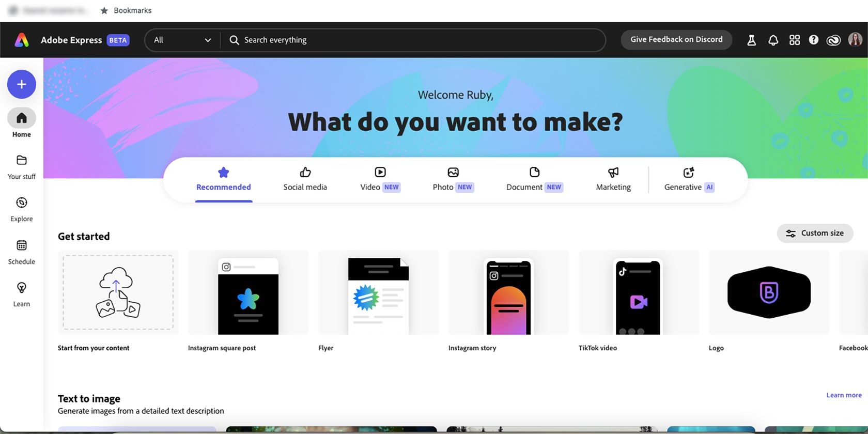The width and height of the screenshot is (868, 434).
Task: Switch to the Generative AI tab
Action: pos(689,180)
